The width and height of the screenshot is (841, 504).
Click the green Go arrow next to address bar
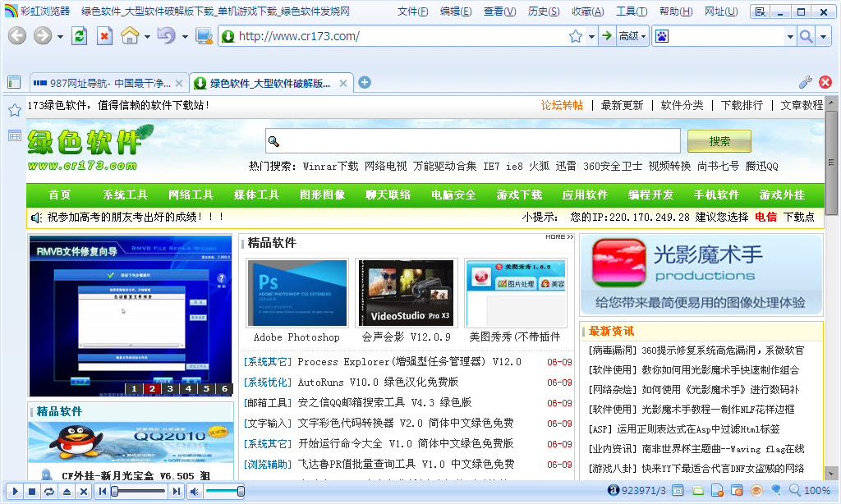click(x=607, y=36)
